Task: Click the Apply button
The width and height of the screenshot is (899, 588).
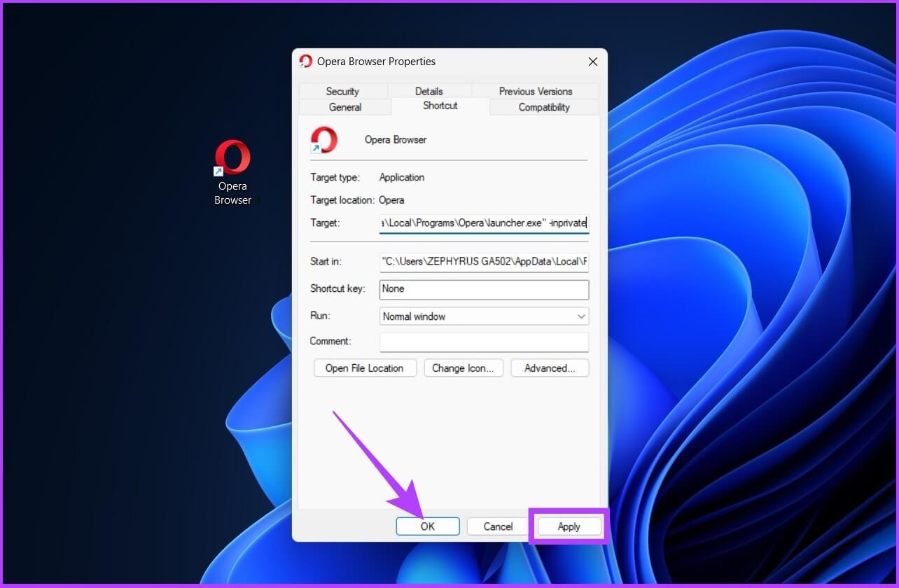Action: 569,526
